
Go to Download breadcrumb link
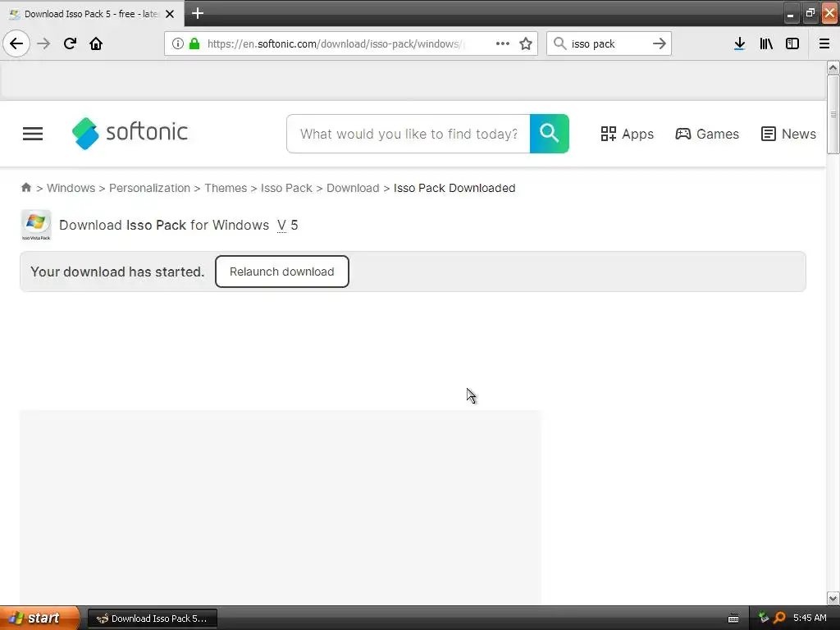pos(353,188)
